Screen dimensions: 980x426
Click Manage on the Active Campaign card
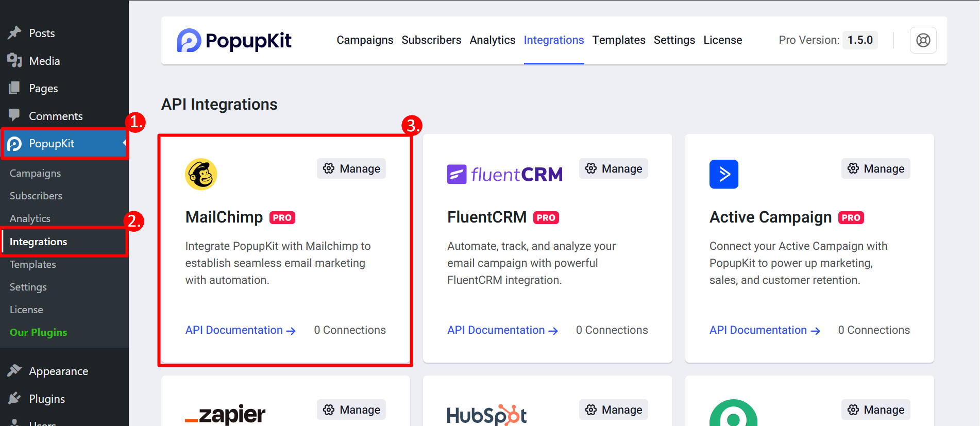click(x=875, y=168)
